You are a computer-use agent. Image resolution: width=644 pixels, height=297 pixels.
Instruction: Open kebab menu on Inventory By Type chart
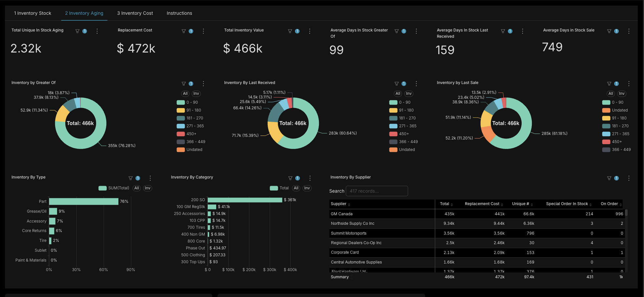pos(150,178)
